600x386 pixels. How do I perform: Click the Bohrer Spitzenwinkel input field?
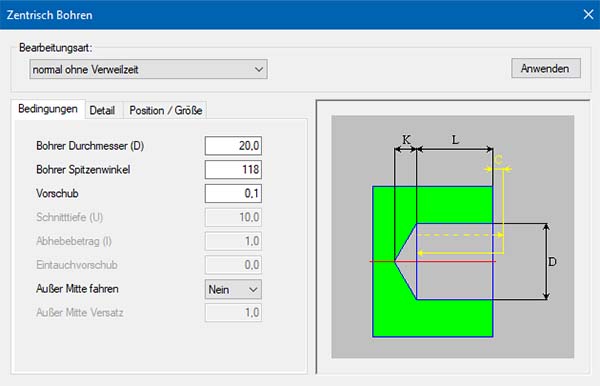click(233, 169)
